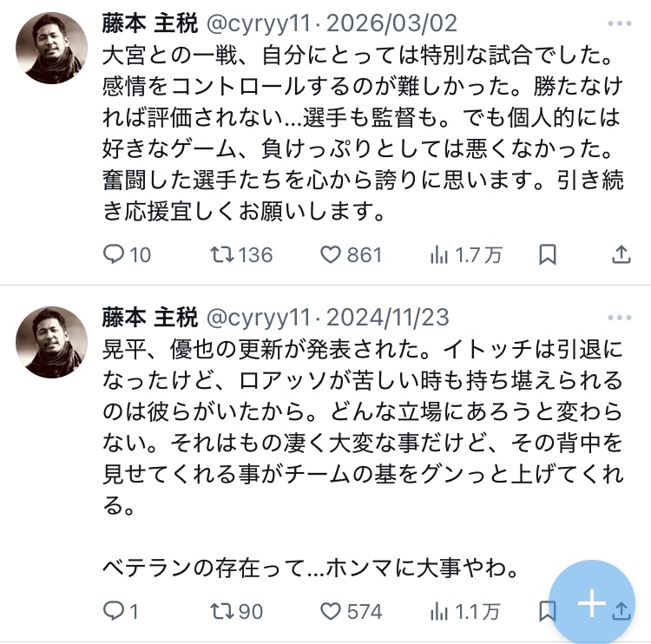
Task: Open profile picture on the first tweet
Action: click(x=50, y=48)
